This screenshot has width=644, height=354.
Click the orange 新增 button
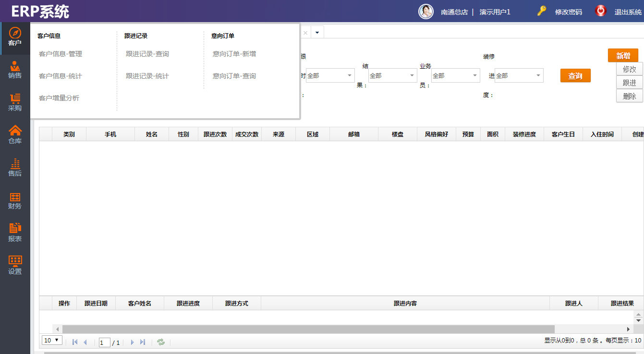[x=623, y=55]
